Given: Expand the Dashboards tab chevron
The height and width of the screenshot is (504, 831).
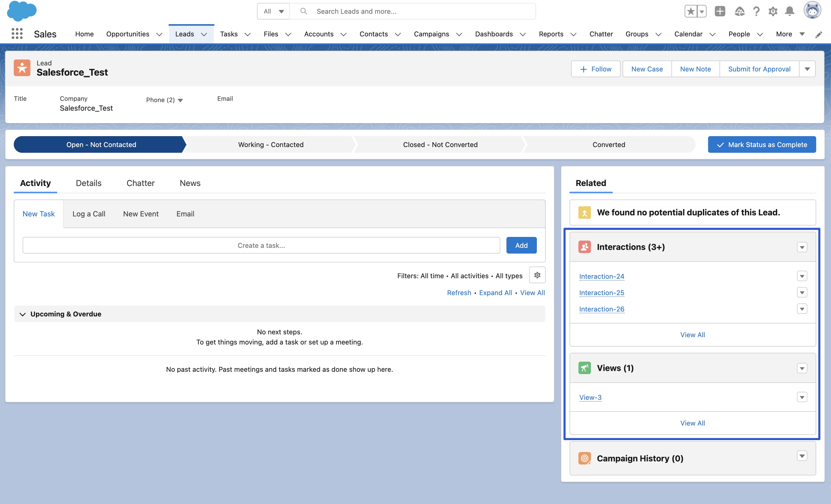Looking at the screenshot, I should pos(523,34).
